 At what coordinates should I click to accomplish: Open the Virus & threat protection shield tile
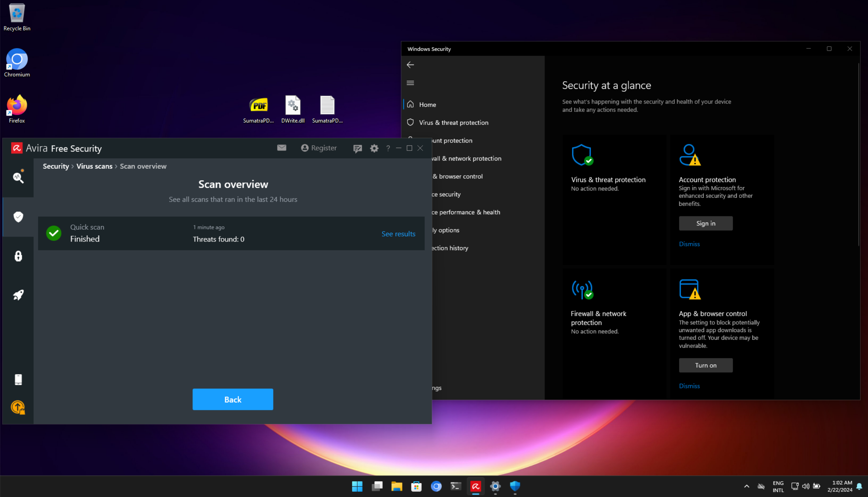(582, 155)
